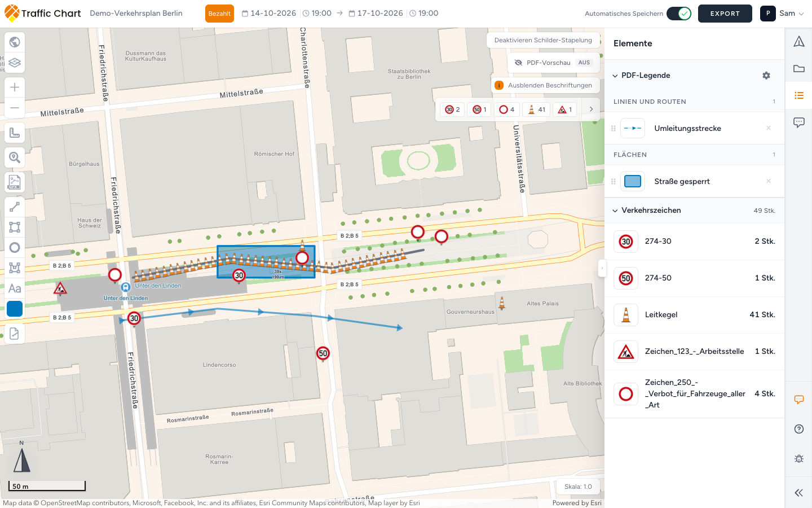
Task: Collapse the Elemente panel edge handle
Action: (x=602, y=268)
